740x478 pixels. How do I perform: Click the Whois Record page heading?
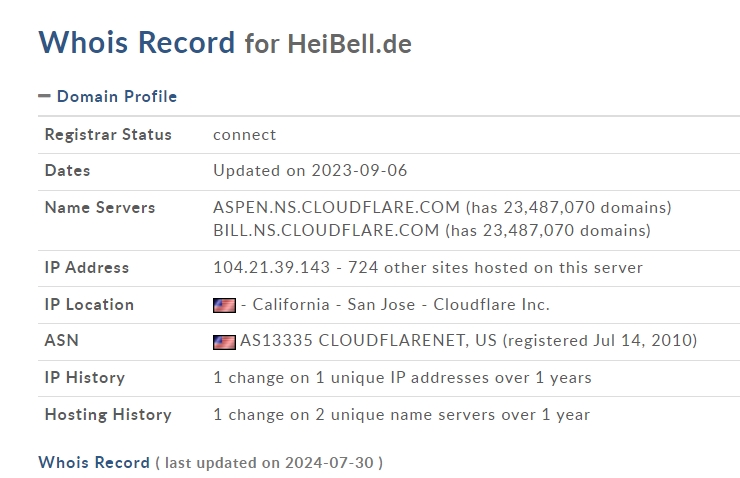pos(137,42)
